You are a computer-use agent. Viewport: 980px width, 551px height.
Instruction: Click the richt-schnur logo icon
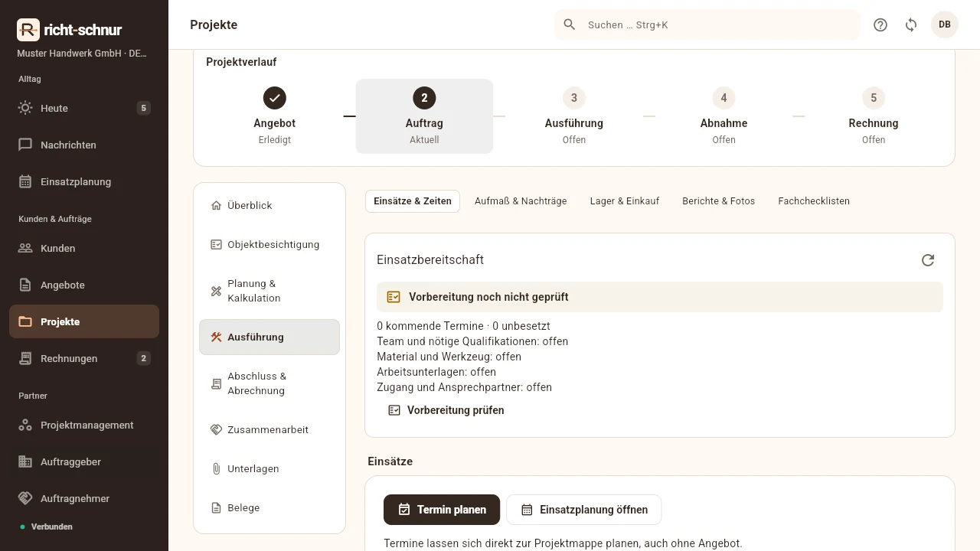pos(28,30)
